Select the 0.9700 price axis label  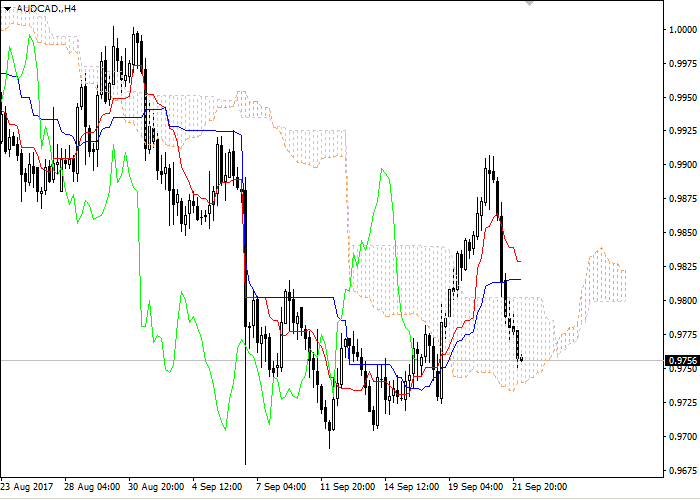683,436
